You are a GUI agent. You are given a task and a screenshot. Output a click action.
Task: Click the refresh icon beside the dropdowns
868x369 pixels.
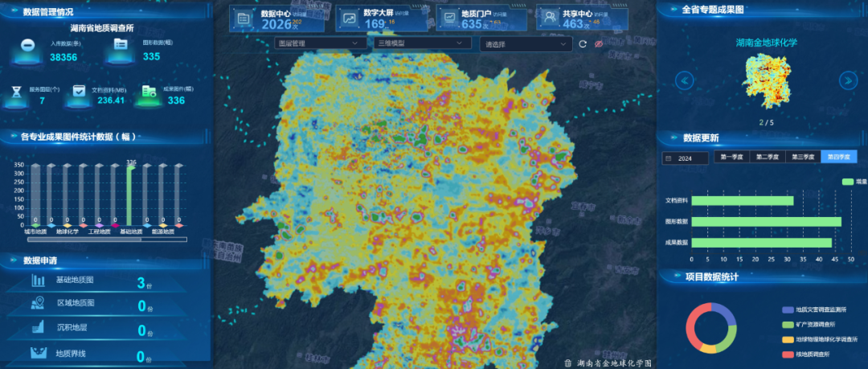coord(583,43)
